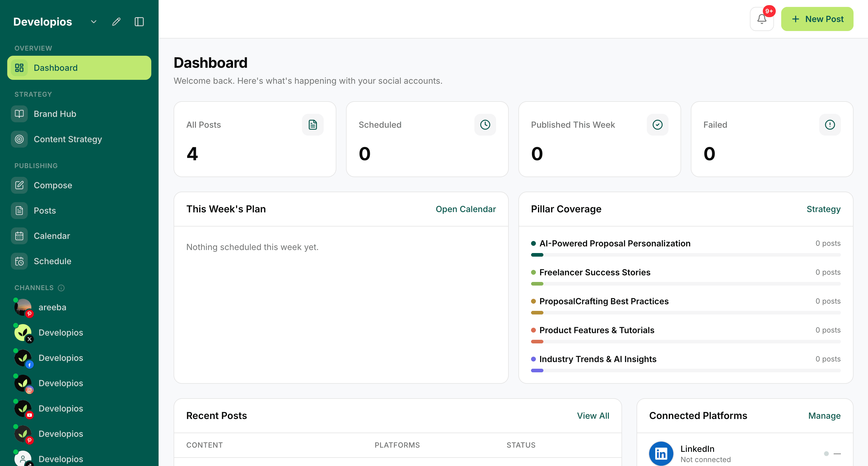Click the Open Calendar link
Image resolution: width=868 pixels, height=466 pixels.
(466, 209)
